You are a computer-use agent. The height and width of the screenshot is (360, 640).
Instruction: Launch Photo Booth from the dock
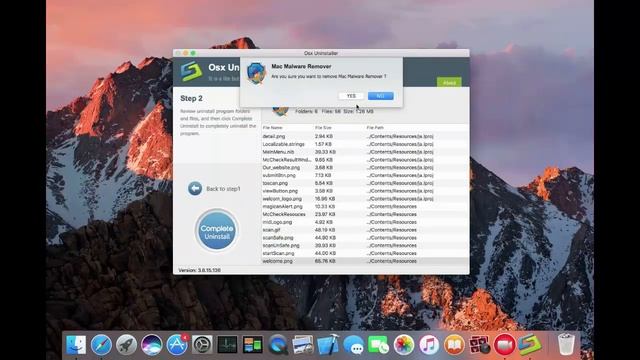click(479, 345)
